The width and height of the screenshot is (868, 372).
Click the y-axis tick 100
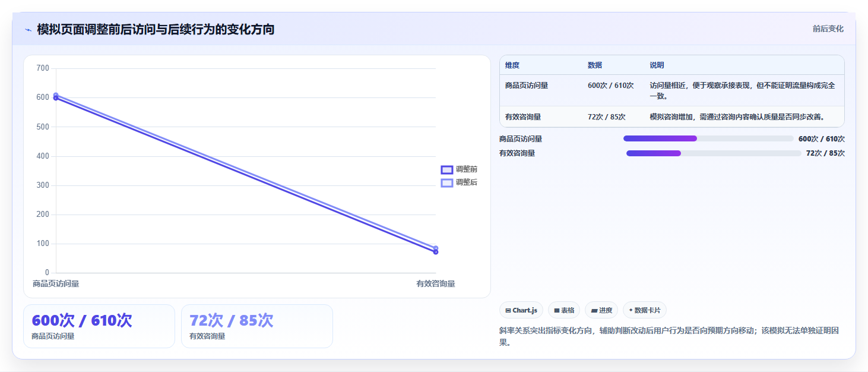click(43, 244)
